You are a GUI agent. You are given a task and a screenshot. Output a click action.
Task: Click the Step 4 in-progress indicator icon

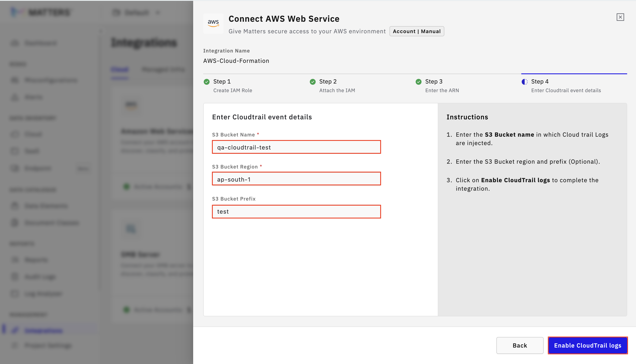[x=524, y=82]
